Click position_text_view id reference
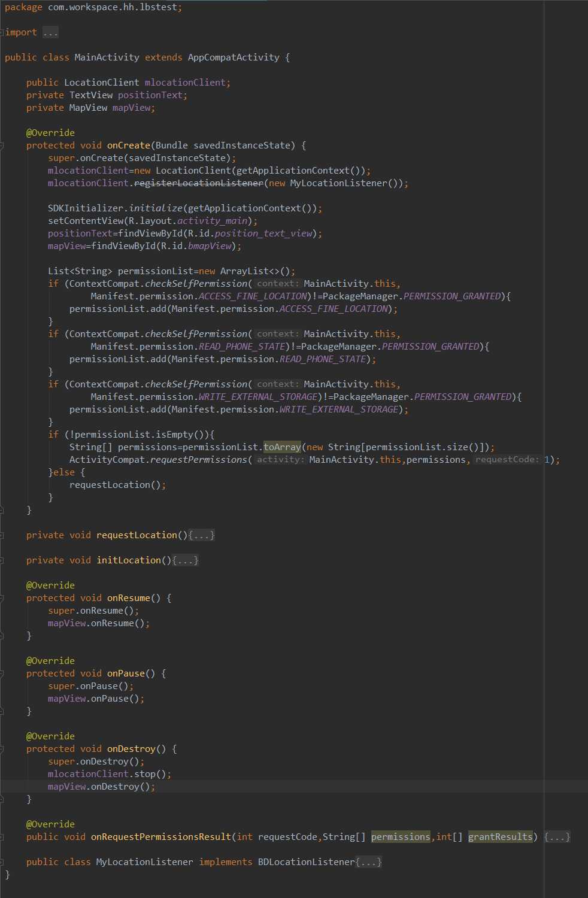Viewport: 588px width, 898px height. coord(263,233)
